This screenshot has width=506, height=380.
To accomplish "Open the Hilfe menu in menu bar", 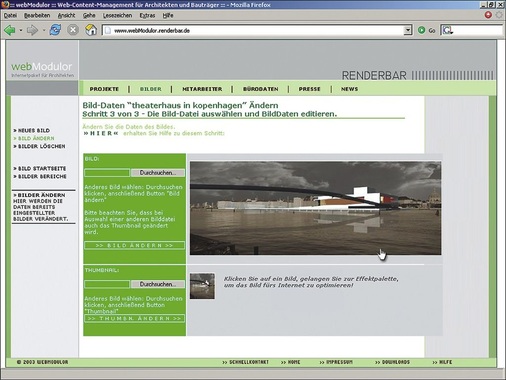I will [168, 15].
